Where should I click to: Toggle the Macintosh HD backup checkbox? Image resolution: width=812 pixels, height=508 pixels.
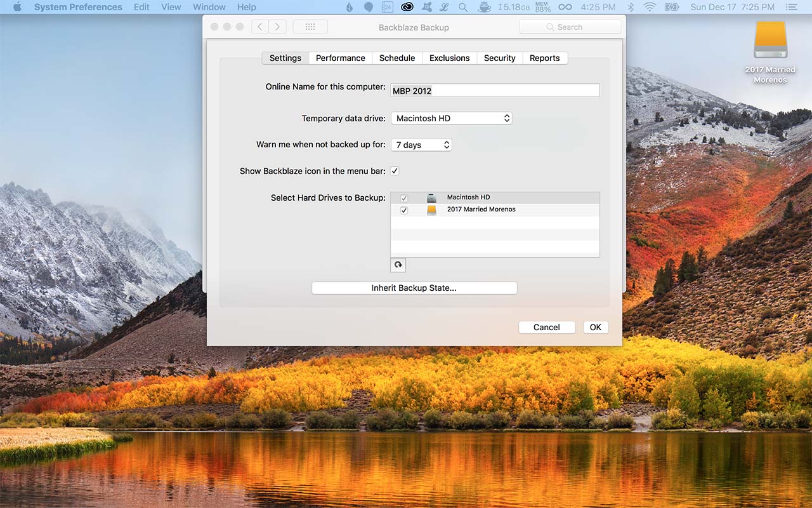[x=404, y=198]
